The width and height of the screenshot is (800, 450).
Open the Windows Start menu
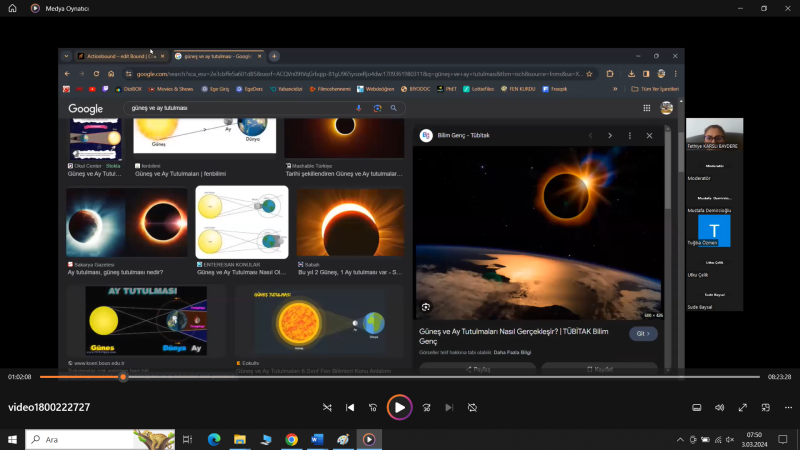pos(12,439)
